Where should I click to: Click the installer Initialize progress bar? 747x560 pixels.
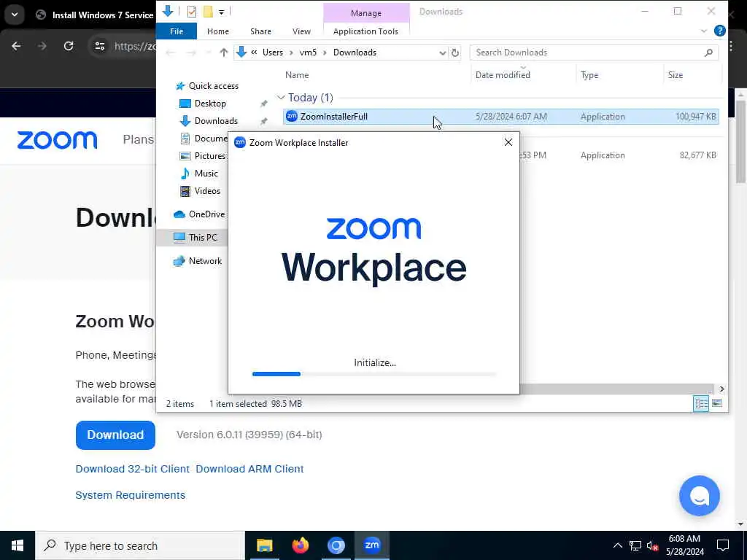click(x=374, y=374)
